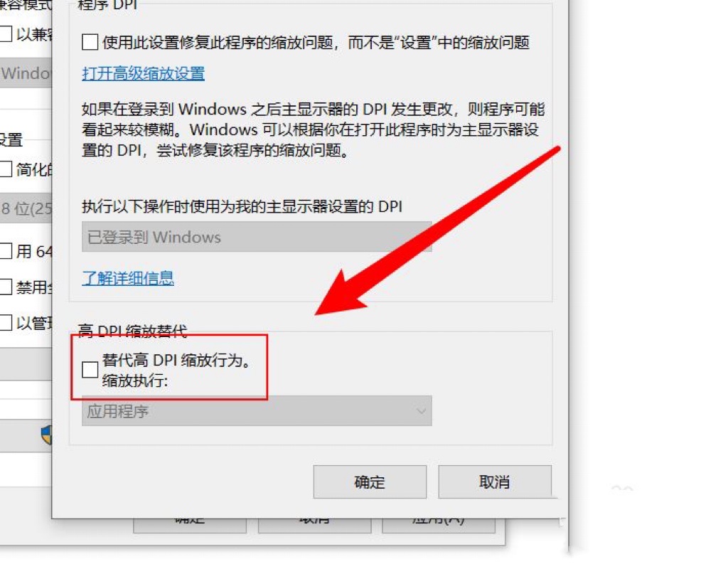The width and height of the screenshot is (728, 564).
Task: Open the '应用程序' scaling dropdown
Action: (257, 410)
